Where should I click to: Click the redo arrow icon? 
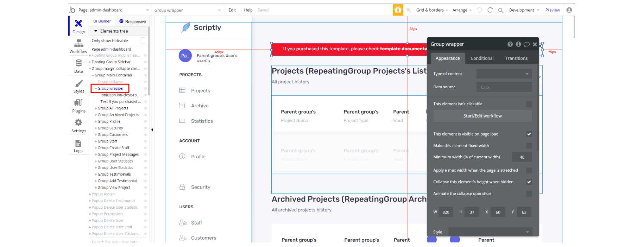coord(490,10)
